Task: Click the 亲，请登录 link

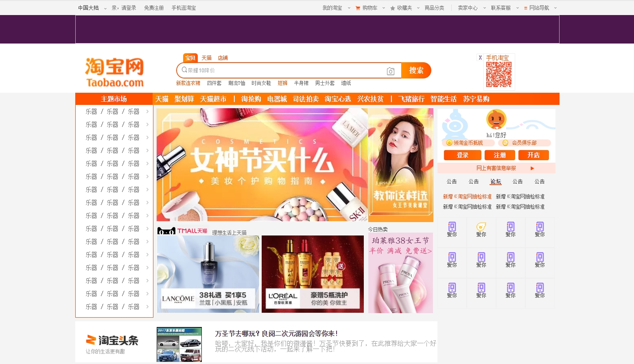Action: pos(124,8)
